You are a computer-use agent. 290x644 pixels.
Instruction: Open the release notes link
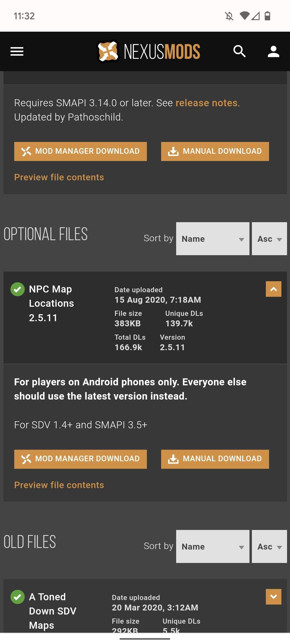[207, 103]
